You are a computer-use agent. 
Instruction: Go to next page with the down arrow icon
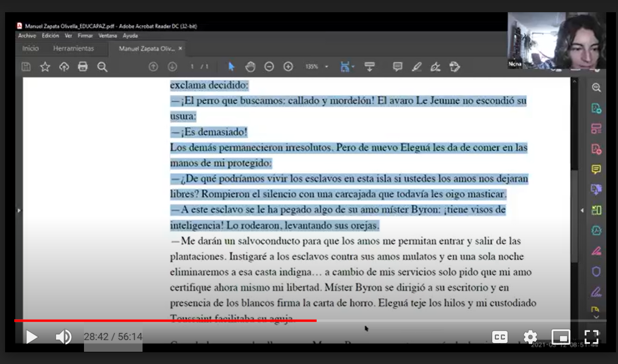pyautogui.click(x=173, y=67)
